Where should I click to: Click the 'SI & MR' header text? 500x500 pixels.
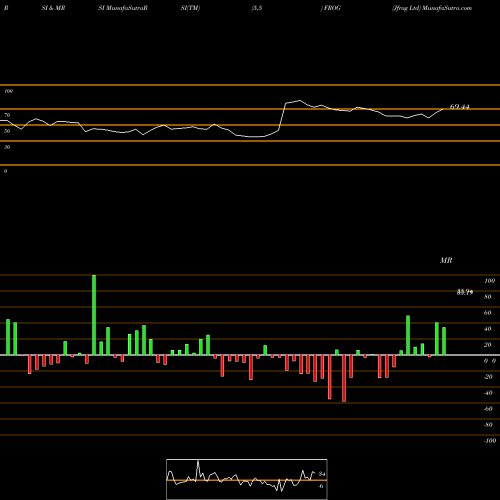pos(53,8)
